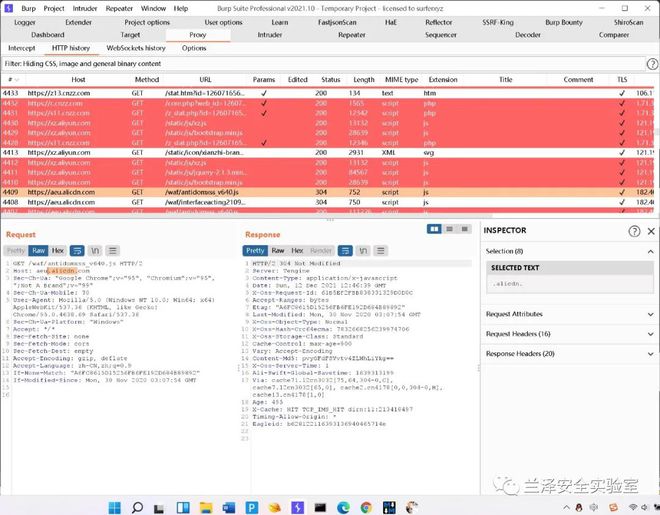Switch to the FastjsonScan tab
This screenshot has height=515, width=660.
point(337,22)
